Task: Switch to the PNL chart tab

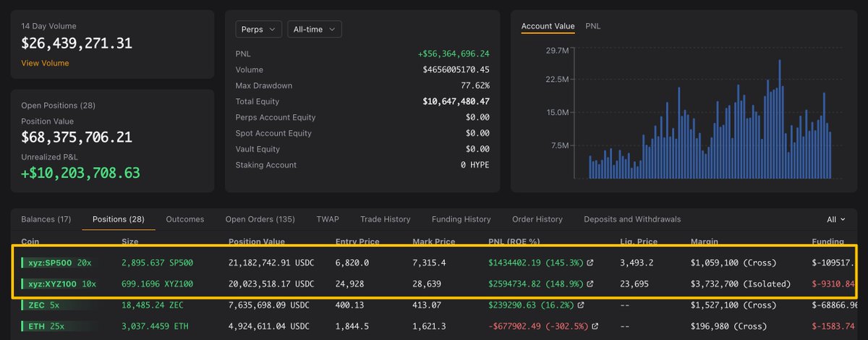Action: pos(592,26)
